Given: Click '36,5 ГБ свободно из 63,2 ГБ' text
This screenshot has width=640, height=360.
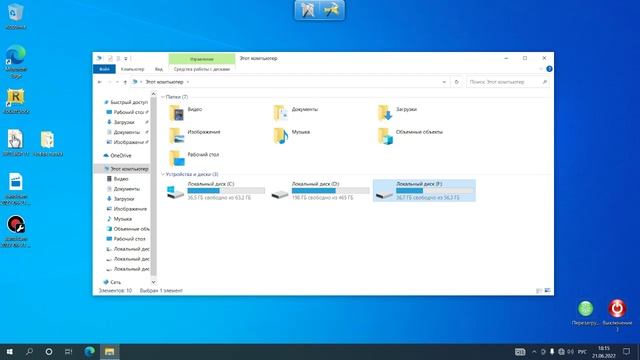Looking at the screenshot, I should coord(219,198).
